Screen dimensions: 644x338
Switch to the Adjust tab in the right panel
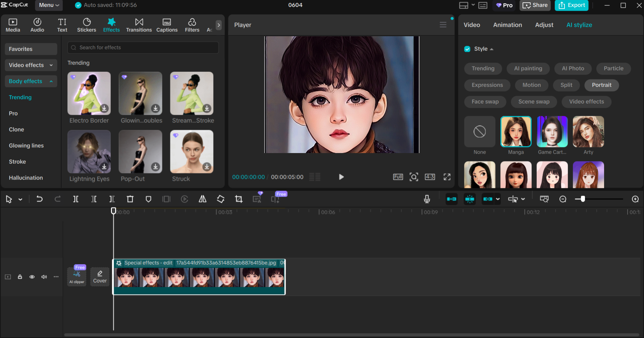[544, 25]
